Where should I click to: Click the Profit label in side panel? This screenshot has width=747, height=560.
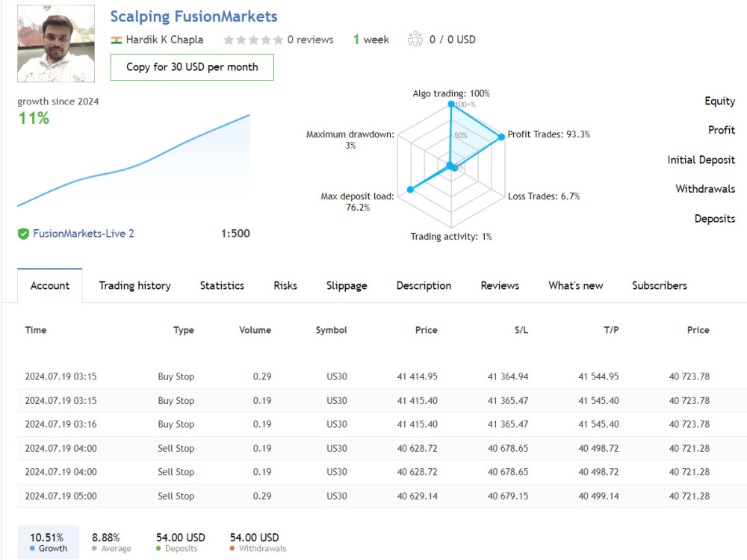[722, 130]
